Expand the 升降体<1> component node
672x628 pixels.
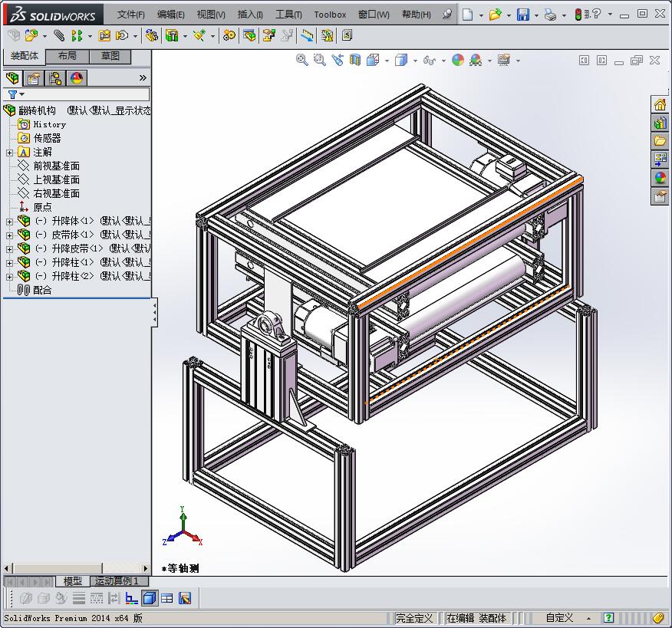9,222
